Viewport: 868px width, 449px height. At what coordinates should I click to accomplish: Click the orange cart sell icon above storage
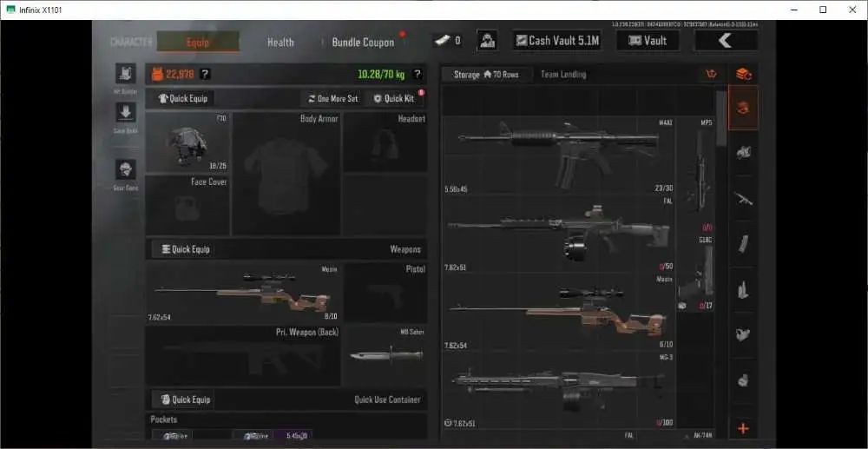[712, 74]
